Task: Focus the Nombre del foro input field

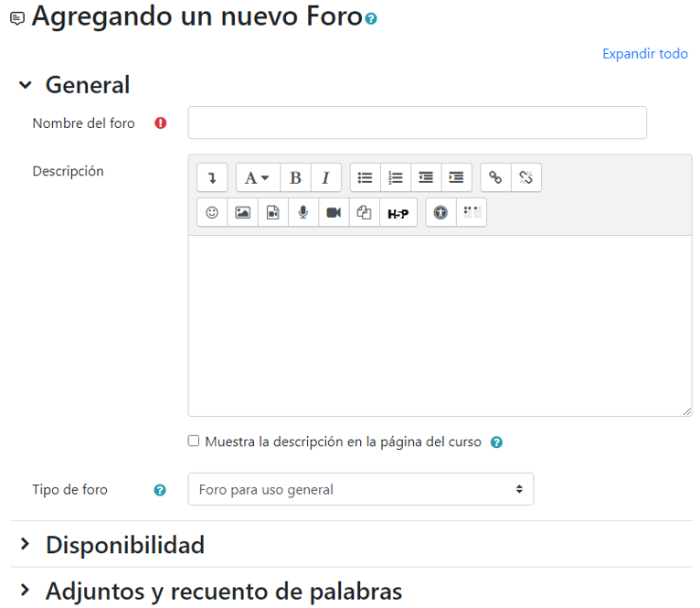Action: coord(418,123)
